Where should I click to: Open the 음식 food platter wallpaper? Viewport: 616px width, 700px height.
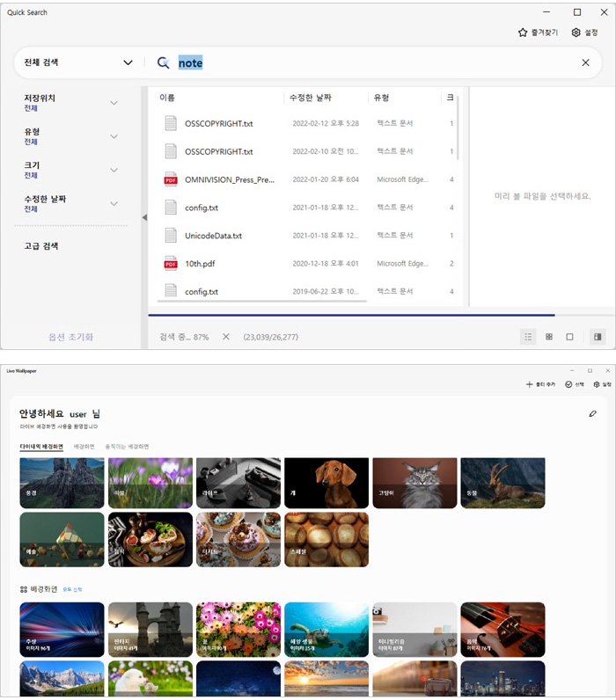[x=150, y=540]
